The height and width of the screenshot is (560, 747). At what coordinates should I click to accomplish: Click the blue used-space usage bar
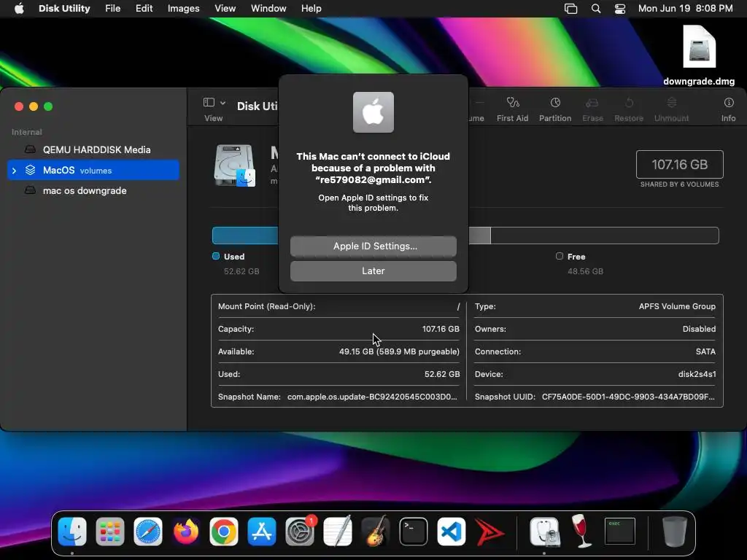[245, 236]
